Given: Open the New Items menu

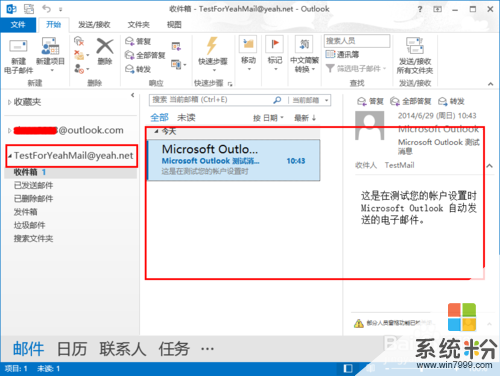Looking at the screenshot, I should pyautogui.click(x=50, y=55).
